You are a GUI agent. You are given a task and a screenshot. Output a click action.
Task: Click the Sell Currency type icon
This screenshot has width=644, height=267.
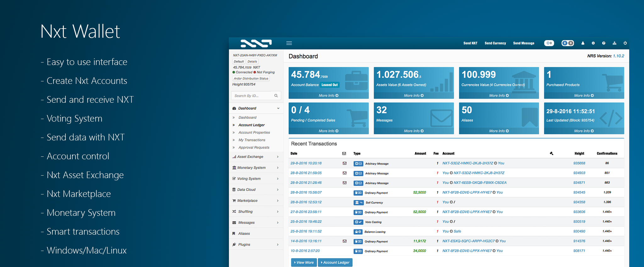click(358, 202)
